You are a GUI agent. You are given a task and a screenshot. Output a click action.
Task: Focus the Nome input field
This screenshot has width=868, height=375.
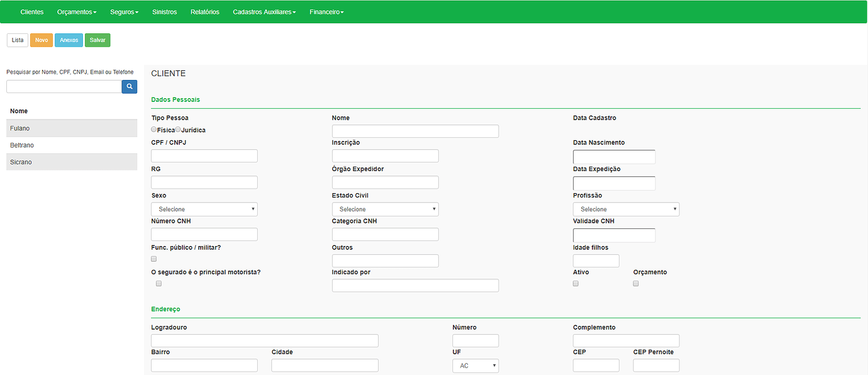click(415, 131)
